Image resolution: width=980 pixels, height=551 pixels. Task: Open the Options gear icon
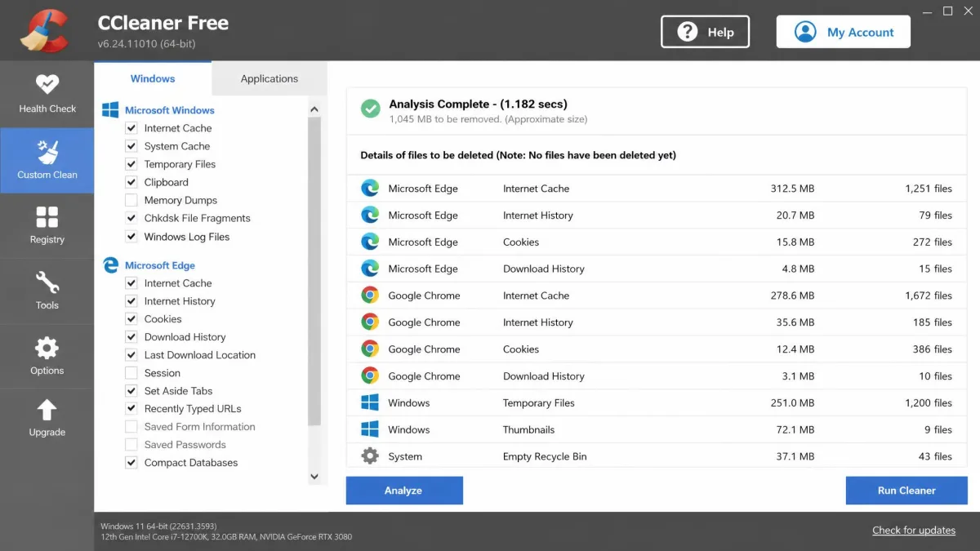[47, 348]
